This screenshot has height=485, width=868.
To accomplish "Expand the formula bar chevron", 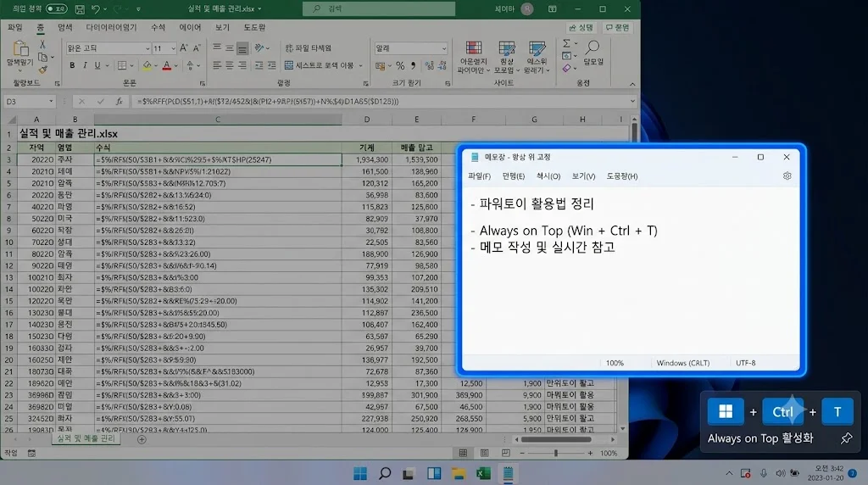I will point(632,101).
